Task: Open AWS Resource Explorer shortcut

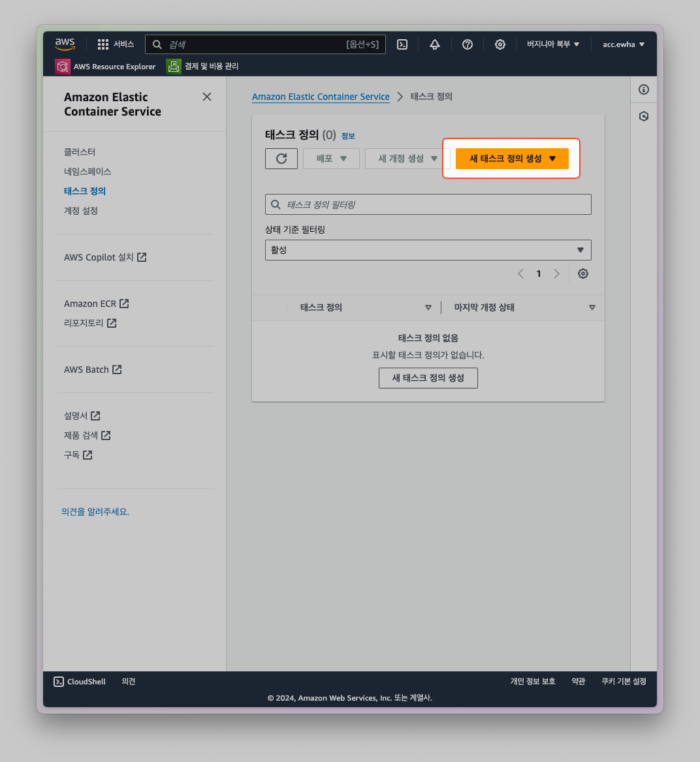Action: point(106,67)
